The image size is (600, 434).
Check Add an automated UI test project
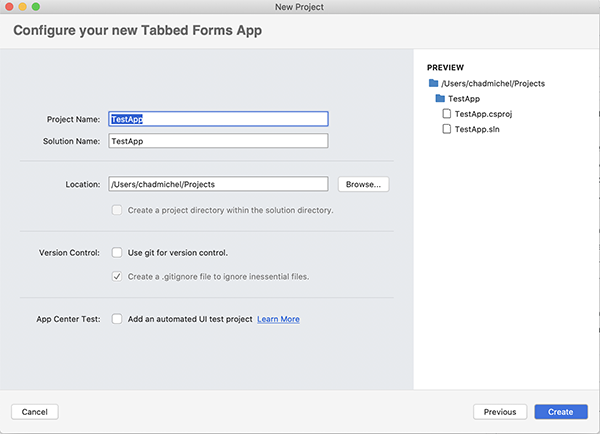[x=117, y=319]
